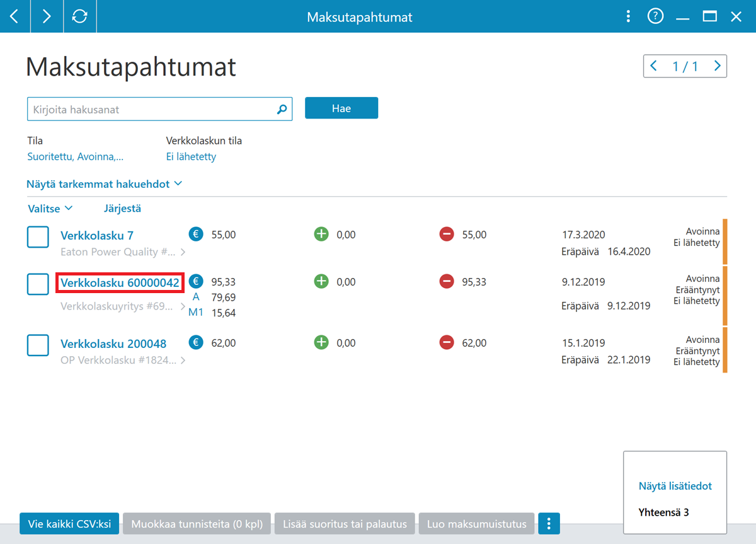Image resolution: width=756 pixels, height=544 pixels.
Task: Click green plus icon on Verkkolasku 7 row
Action: [x=321, y=234]
